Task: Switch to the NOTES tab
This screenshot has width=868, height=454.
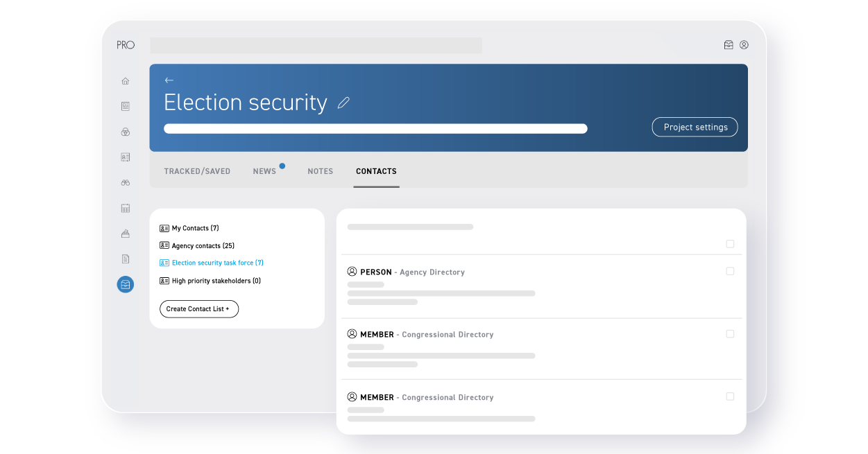Action: click(320, 171)
